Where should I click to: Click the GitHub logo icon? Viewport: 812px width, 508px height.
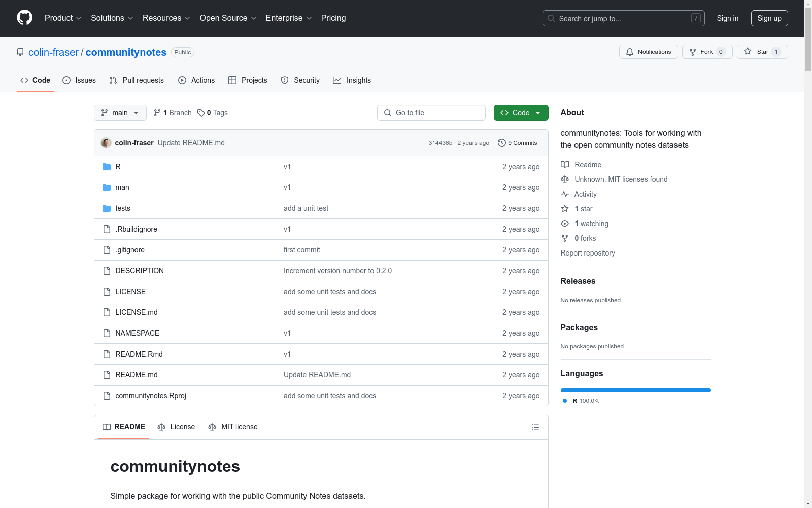point(24,18)
